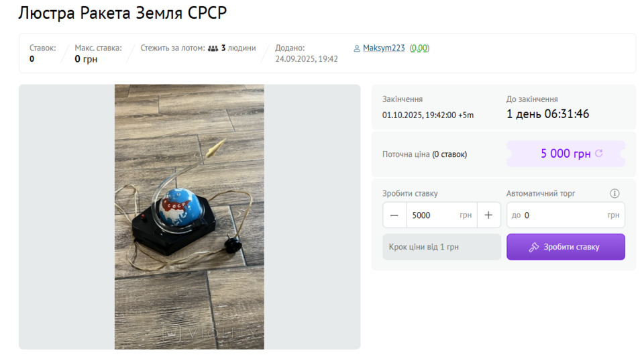Click the plus button to increase bid
The height and width of the screenshot is (361, 644).
coord(488,215)
